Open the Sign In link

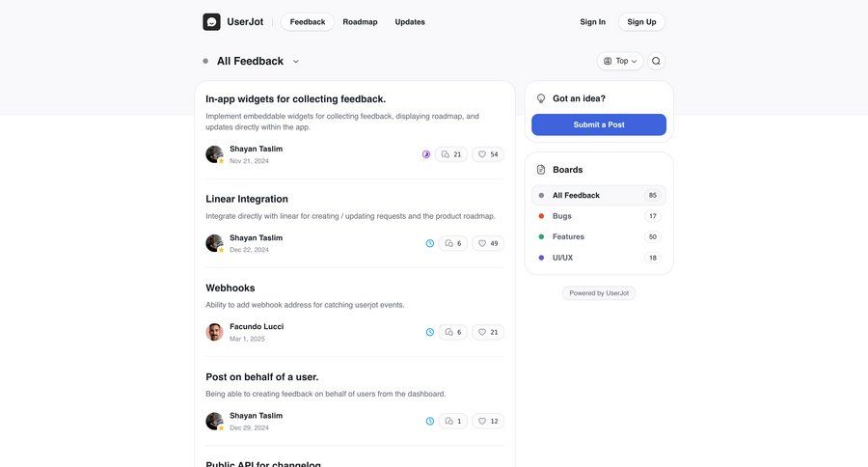593,22
